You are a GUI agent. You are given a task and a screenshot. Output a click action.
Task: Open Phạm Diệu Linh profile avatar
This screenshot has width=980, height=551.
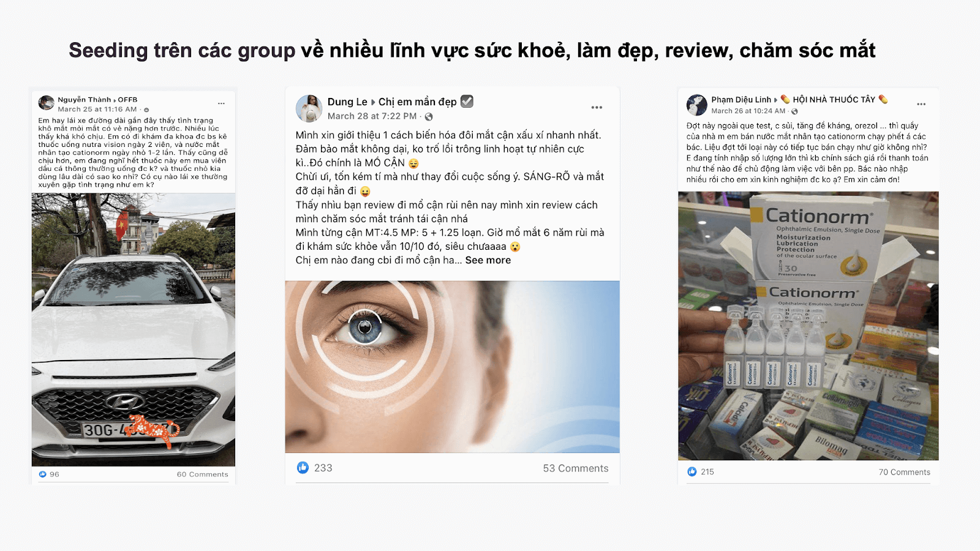click(697, 105)
